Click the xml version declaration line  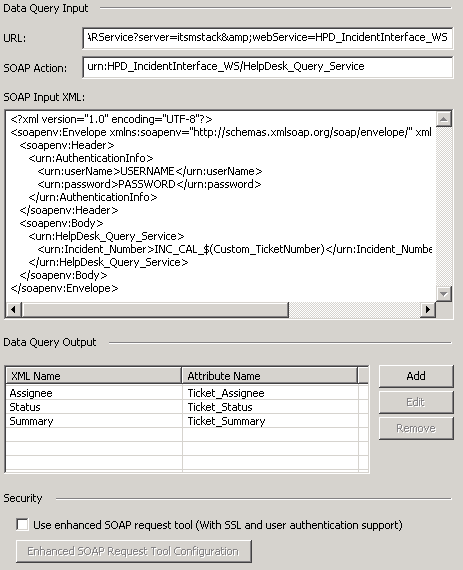[x=111, y=119]
